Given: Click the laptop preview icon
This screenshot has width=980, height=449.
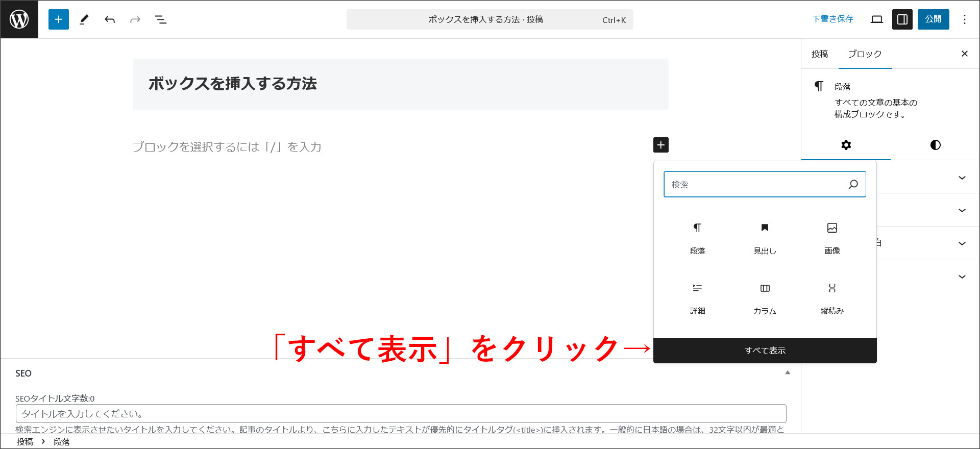Looking at the screenshot, I should [877, 19].
